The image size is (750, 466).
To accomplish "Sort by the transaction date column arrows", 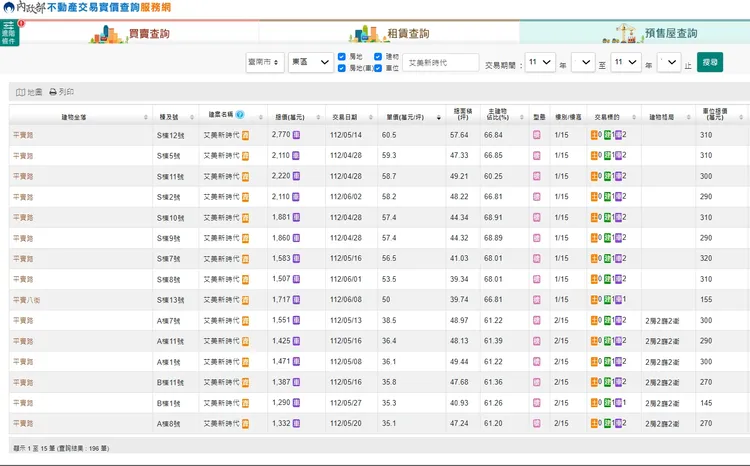I will coord(371,117).
